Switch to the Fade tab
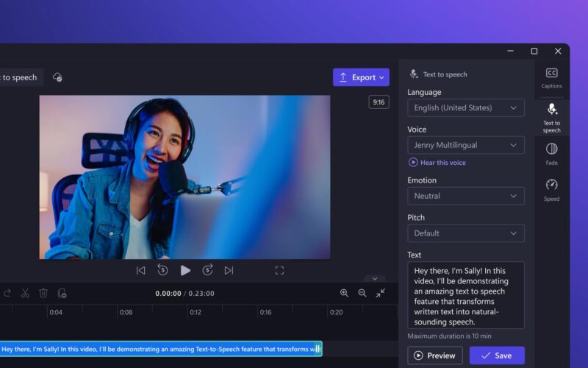 551,154
